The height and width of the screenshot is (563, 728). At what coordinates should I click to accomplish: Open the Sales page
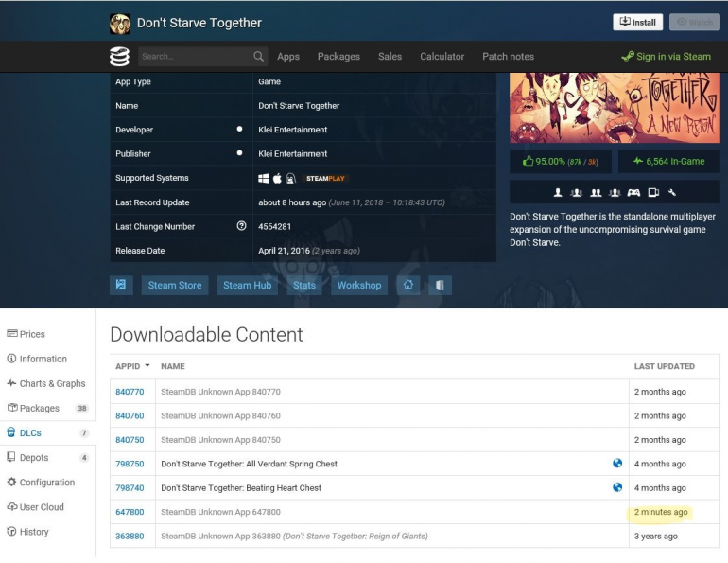(390, 57)
